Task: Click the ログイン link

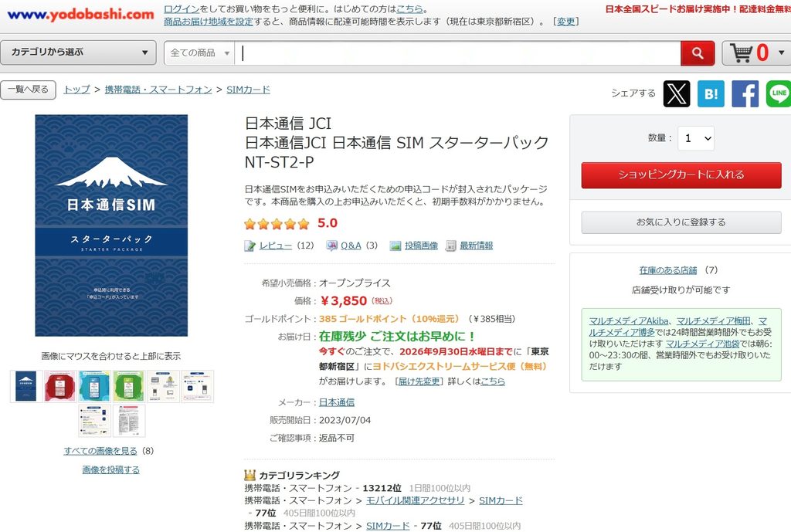Action: click(x=182, y=9)
